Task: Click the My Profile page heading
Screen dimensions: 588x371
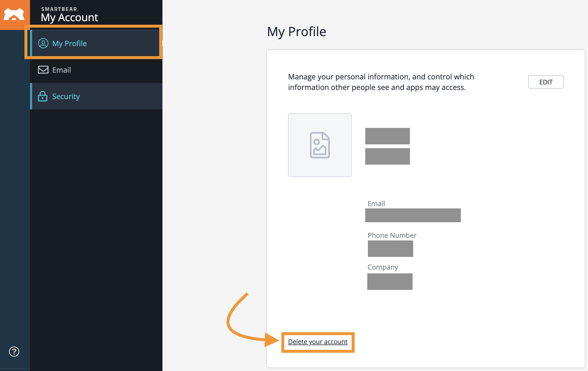Action: pyautogui.click(x=296, y=31)
